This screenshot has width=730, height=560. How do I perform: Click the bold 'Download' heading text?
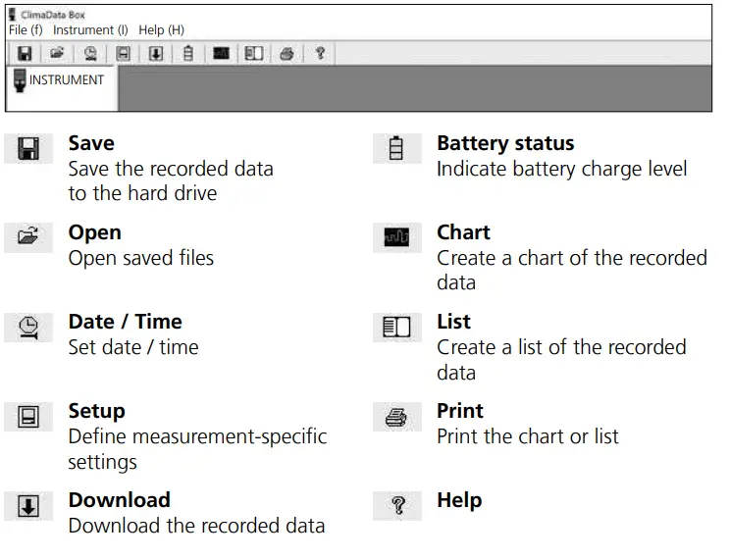120,500
